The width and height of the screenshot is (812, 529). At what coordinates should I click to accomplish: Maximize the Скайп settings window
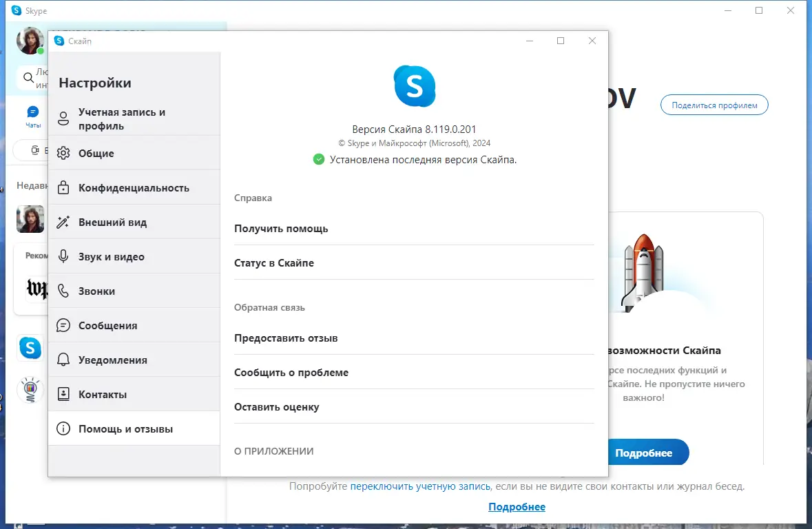pos(561,41)
